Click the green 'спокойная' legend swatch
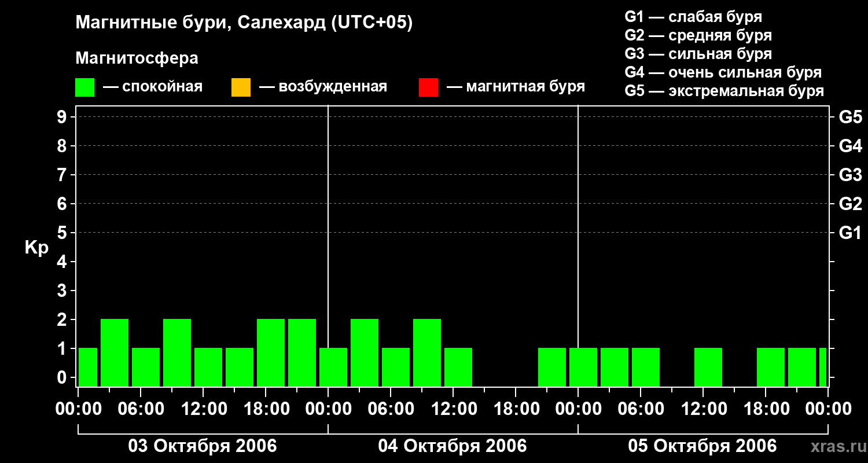This screenshot has height=463, width=868. click(85, 87)
